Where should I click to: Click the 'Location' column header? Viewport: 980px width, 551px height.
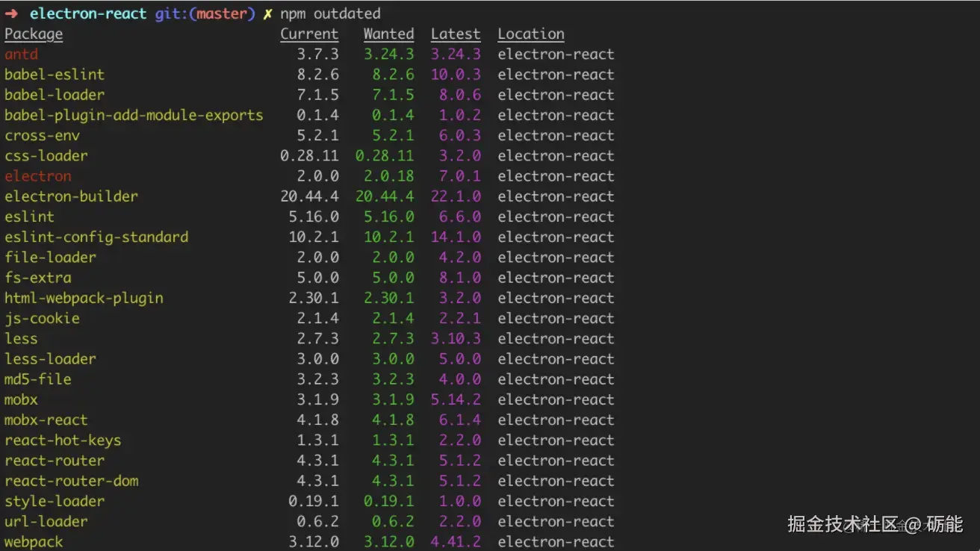pyautogui.click(x=531, y=34)
